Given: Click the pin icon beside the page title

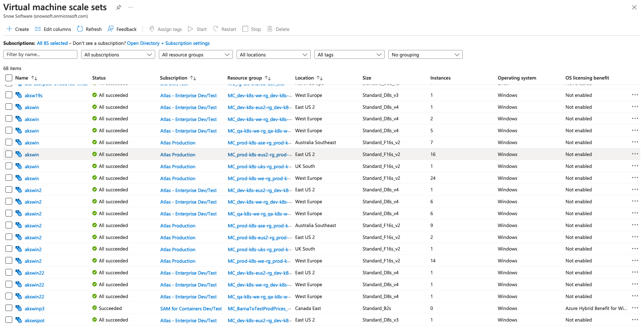Looking at the screenshot, I should click(x=118, y=7).
